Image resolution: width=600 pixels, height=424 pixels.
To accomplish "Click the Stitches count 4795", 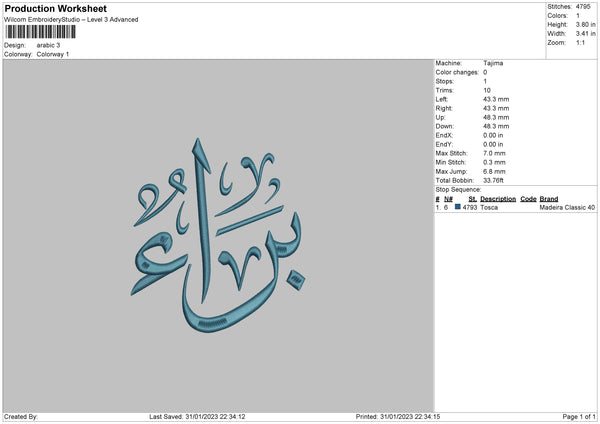I will [583, 7].
